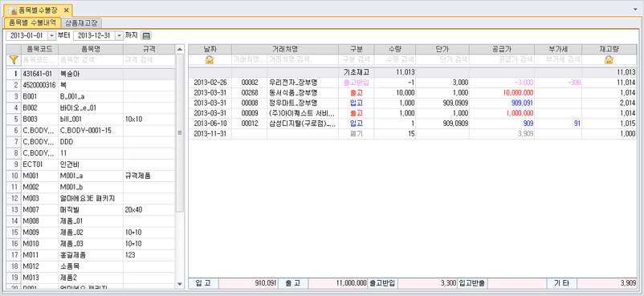This screenshot has height=296, width=644.
Task: Open the start date 2013-01-01 dropdown
Action: pyautogui.click(x=51, y=36)
